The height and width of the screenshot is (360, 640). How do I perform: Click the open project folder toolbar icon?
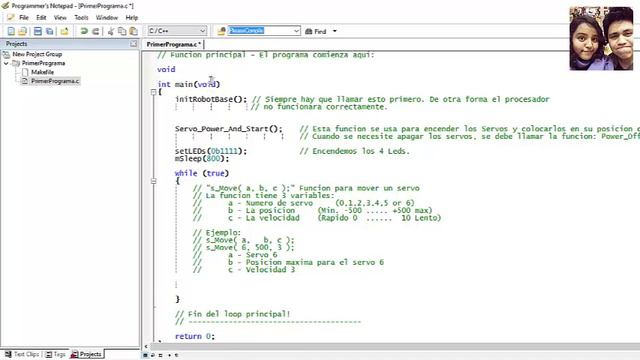64,31
